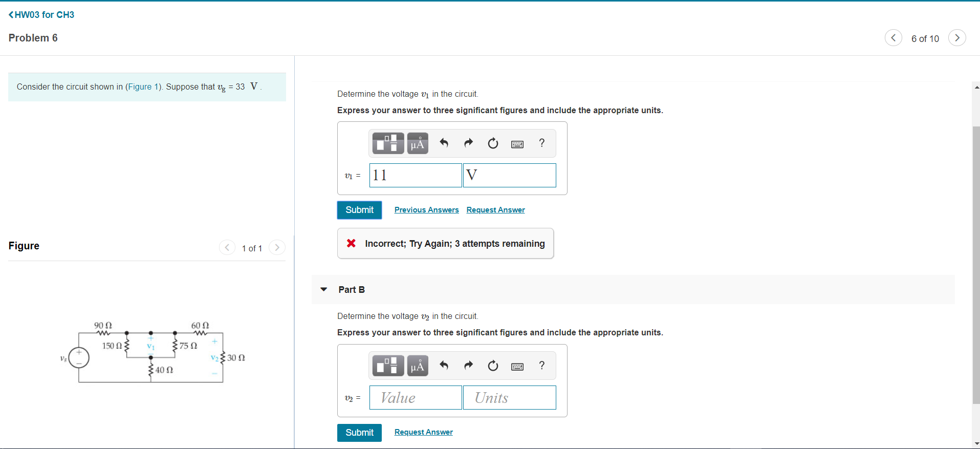
Task: Return to HW03 for CH3 assignment
Action: click(41, 15)
